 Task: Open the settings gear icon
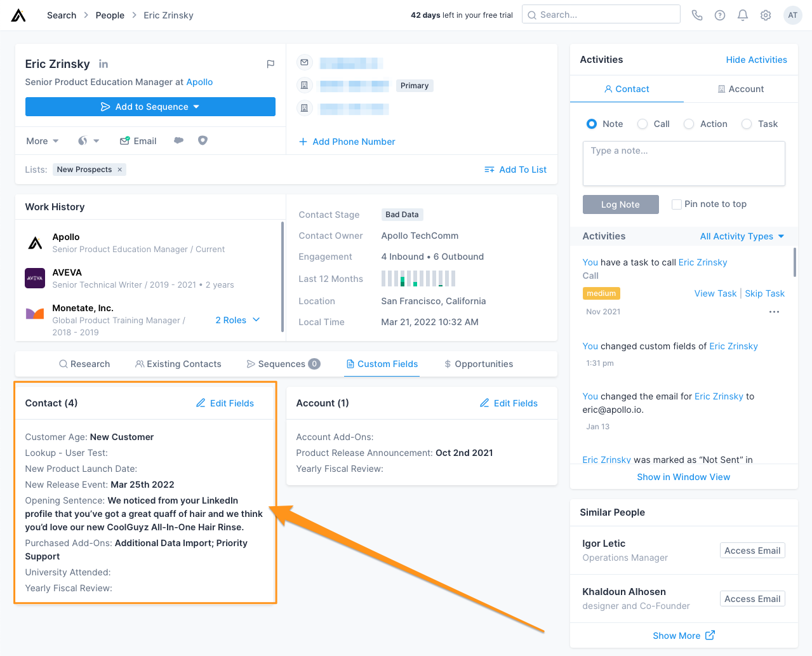(766, 15)
